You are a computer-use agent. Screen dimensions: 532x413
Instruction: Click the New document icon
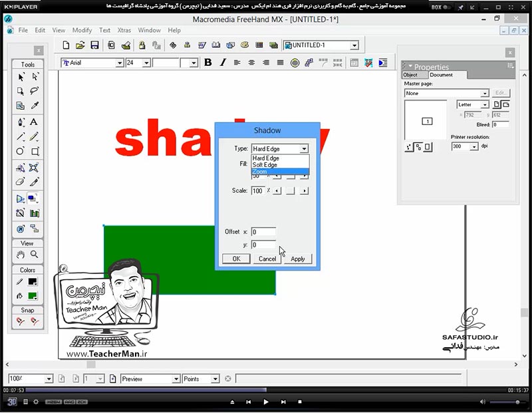pyautogui.click(x=66, y=45)
